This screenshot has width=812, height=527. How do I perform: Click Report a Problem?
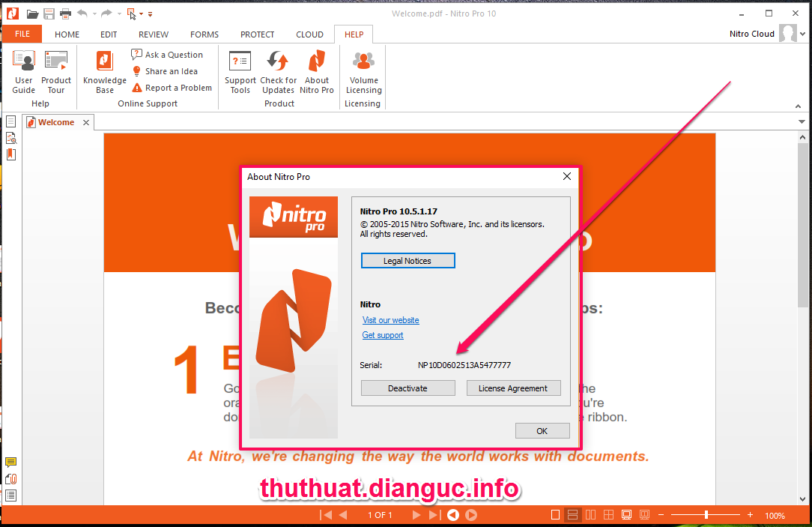(x=172, y=88)
